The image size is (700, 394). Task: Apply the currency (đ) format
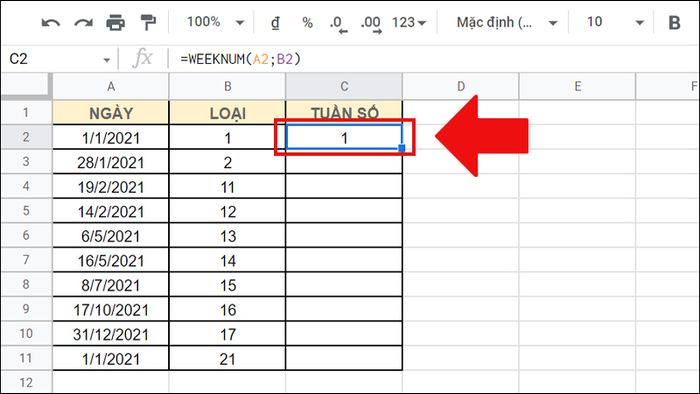click(x=275, y=22)
